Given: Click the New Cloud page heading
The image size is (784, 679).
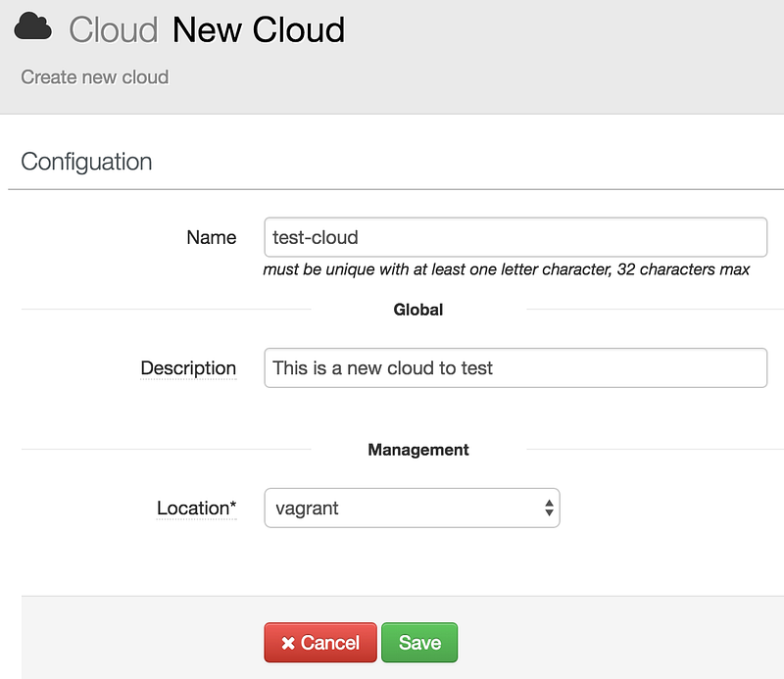Looking at the screenshot, I should point(259,30).
